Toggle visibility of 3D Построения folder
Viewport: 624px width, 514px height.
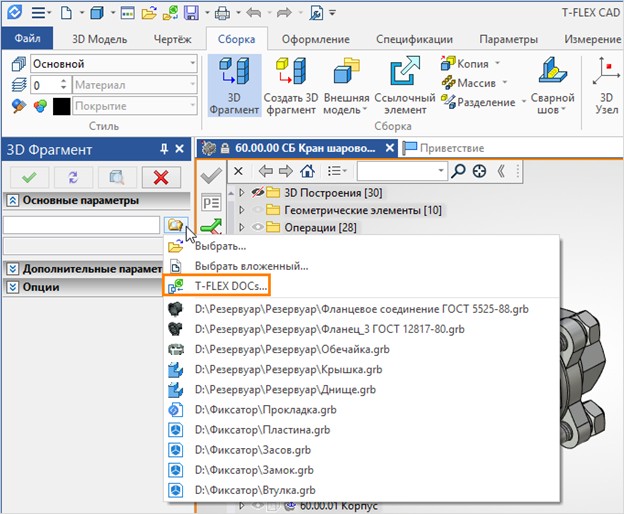[257, 193]
